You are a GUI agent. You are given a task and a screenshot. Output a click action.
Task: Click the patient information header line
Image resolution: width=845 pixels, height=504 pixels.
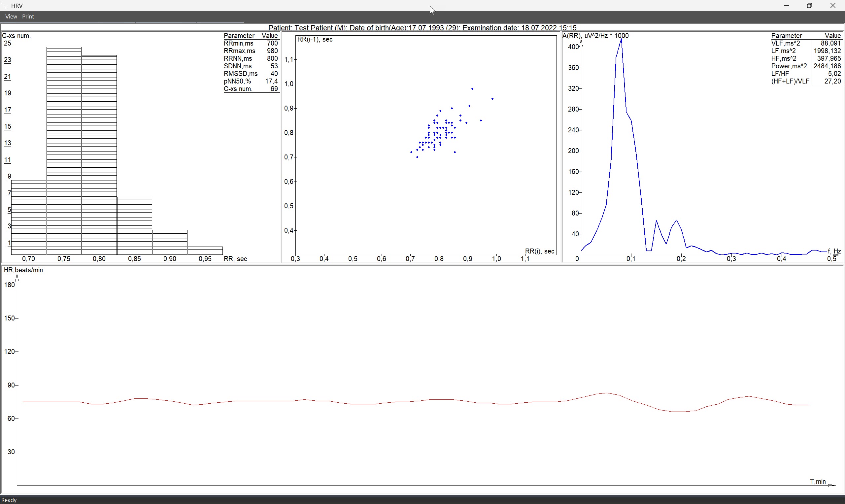[422, 27]
